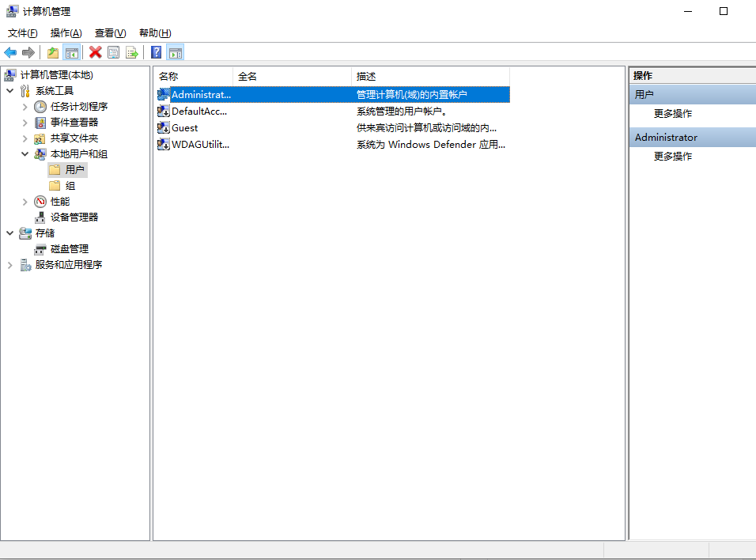Screen dimensions: 756x560
Task: Click the 全名 column header
Action: point(249,74)
